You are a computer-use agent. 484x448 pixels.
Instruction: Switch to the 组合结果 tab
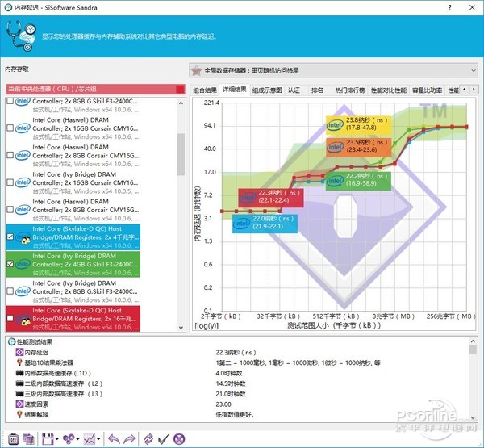205,90
